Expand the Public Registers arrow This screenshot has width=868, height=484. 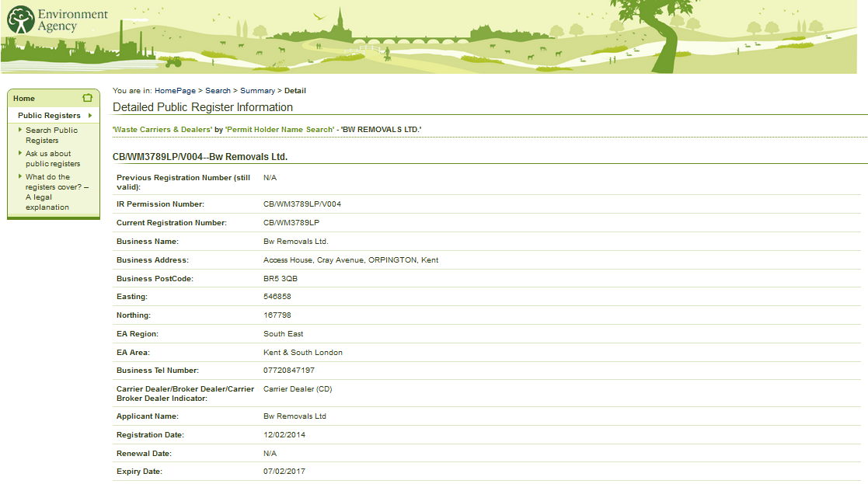(90, 116)
